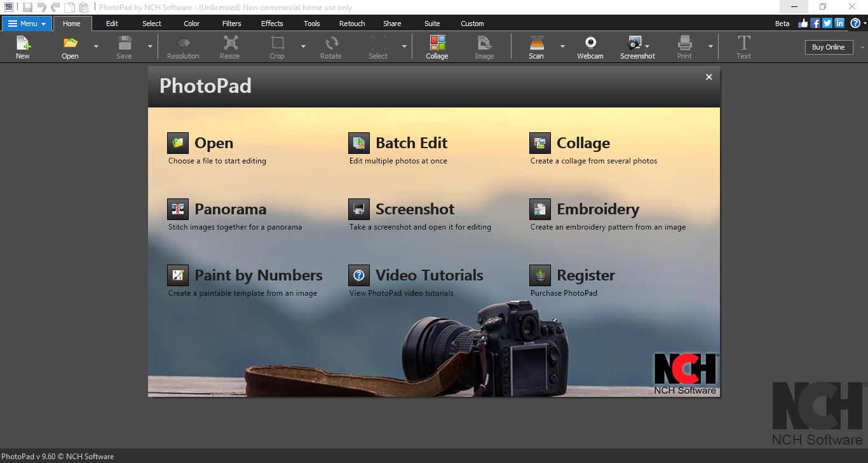Click the Resize toolbar icon
Image resolution: width=868 pixels, height=463 pixels.
(230, 43)
